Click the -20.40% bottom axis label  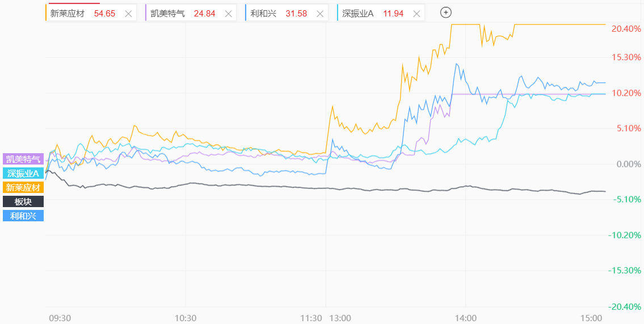coord(625,306)
